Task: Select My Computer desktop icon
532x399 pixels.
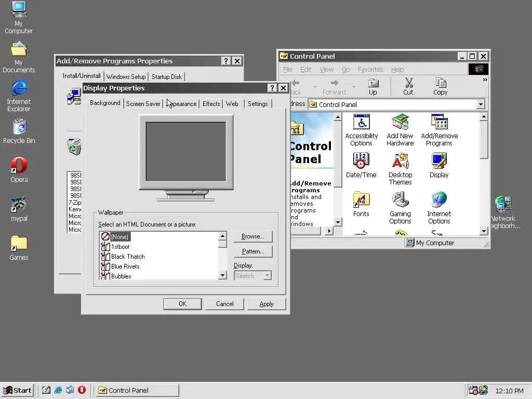Action: tap(19, 18)
